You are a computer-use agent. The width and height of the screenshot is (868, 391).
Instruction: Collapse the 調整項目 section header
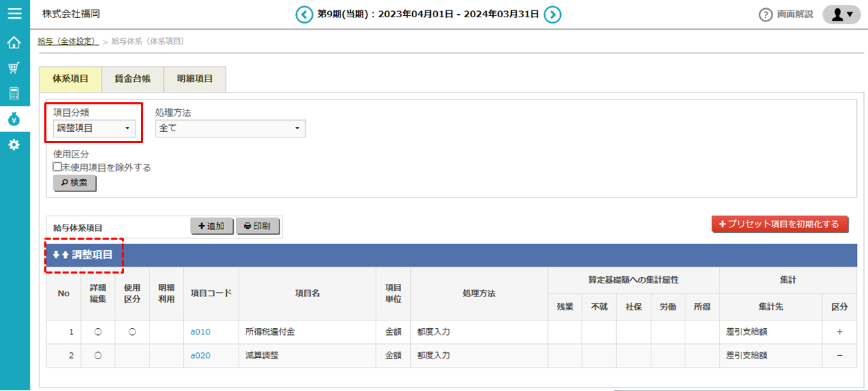(x=84, y=255)
